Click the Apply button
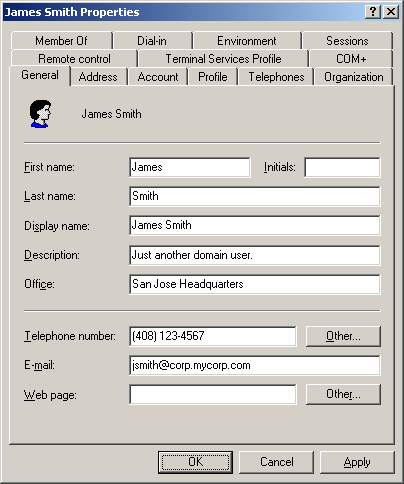Viewport: 404px width, 484px height. [357, 462]
